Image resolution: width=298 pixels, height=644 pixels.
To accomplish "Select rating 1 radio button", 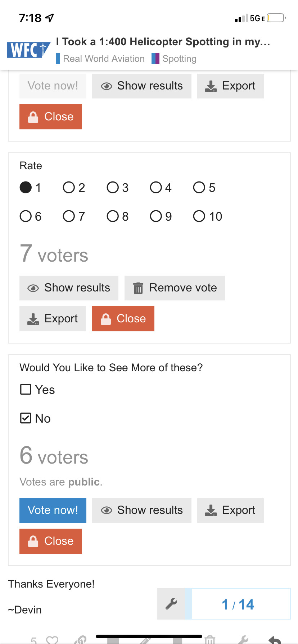I will pyautogui.click(x=26, y=187).
